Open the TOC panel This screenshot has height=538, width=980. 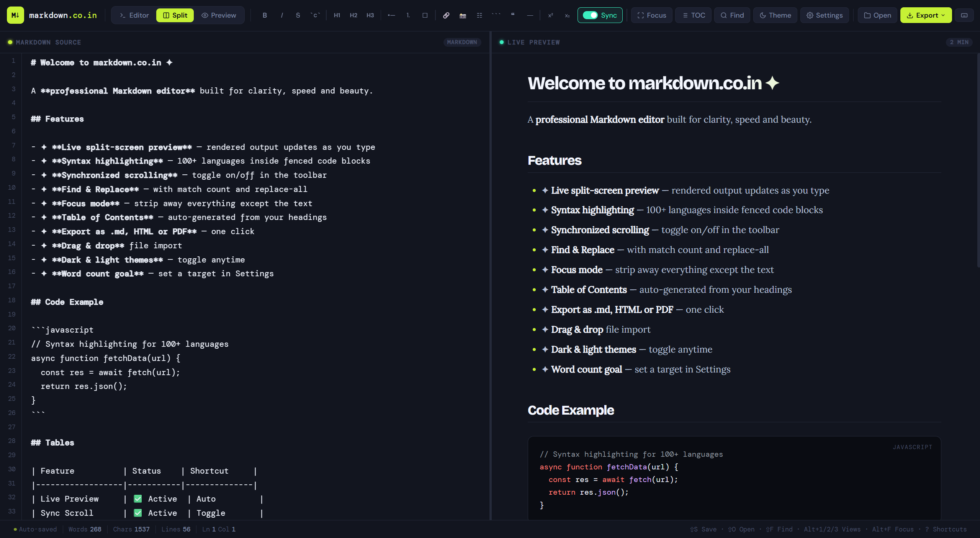click(694, 15)
